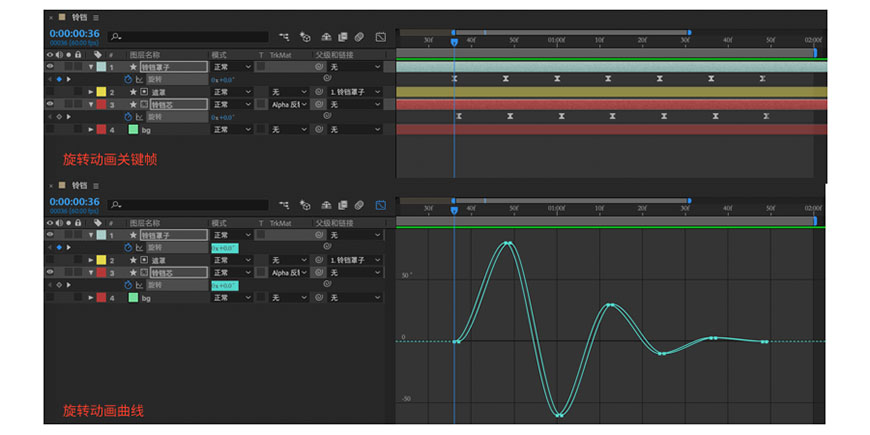Open the panel menu beside top composition tab
This screenshot has height=435, width=870.
pos(96,17)
